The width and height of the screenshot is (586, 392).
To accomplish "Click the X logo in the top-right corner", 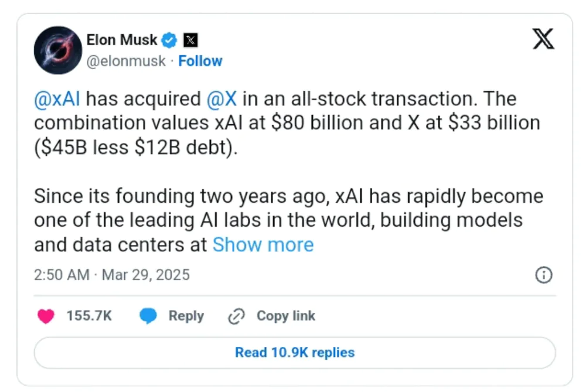I will point(543,39).
